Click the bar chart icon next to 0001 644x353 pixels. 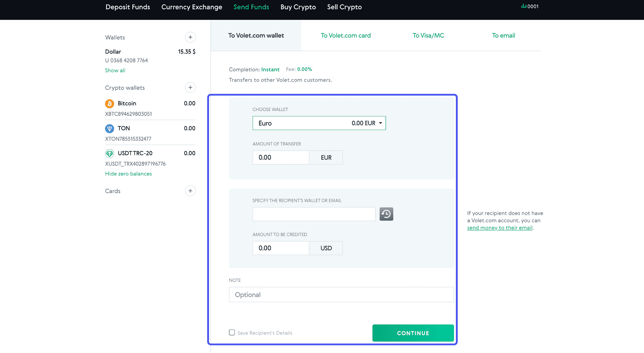(524, 6)
